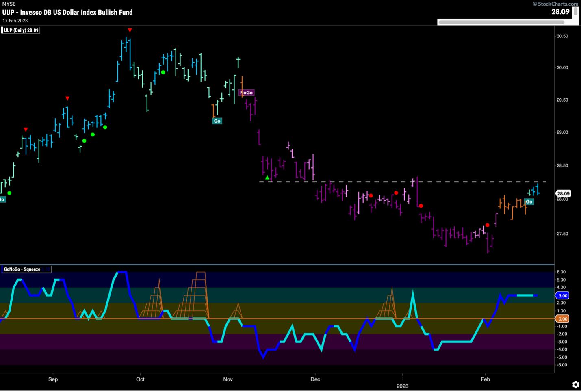Screen dimensions: 581x392
Task: Click the chart title UUP Invesco fund
Action: click(x=67, y=12)
